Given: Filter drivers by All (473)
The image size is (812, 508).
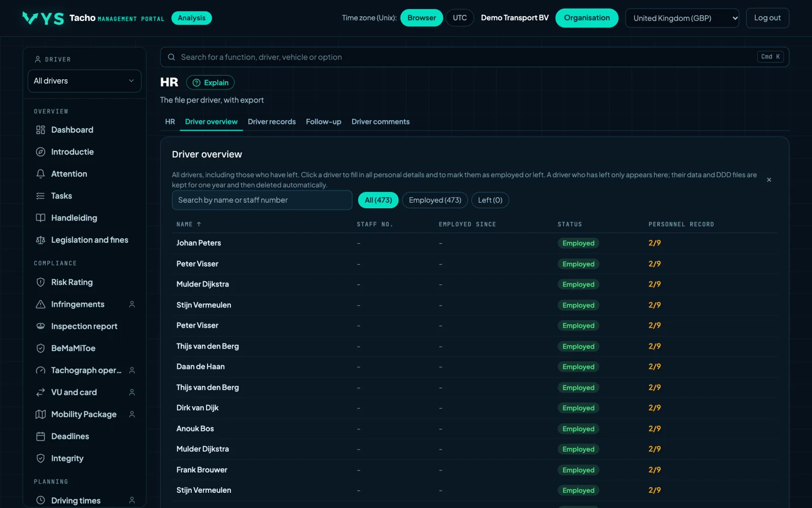Looking at the screenshot, I should [x=378, y=200].
